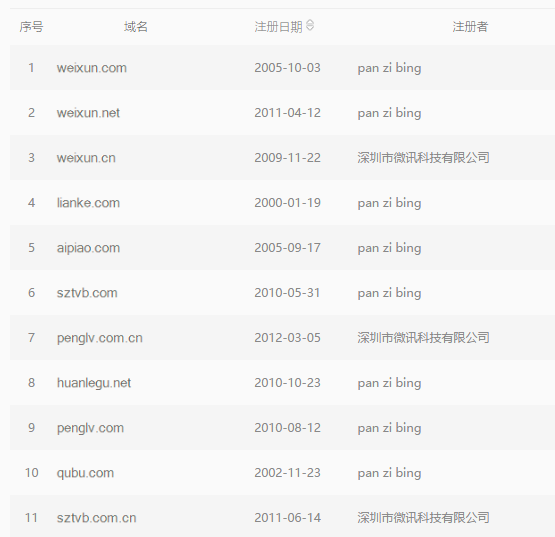
Task: Click registrant pan zi bing for weixun.com
Action: point(389,68)
